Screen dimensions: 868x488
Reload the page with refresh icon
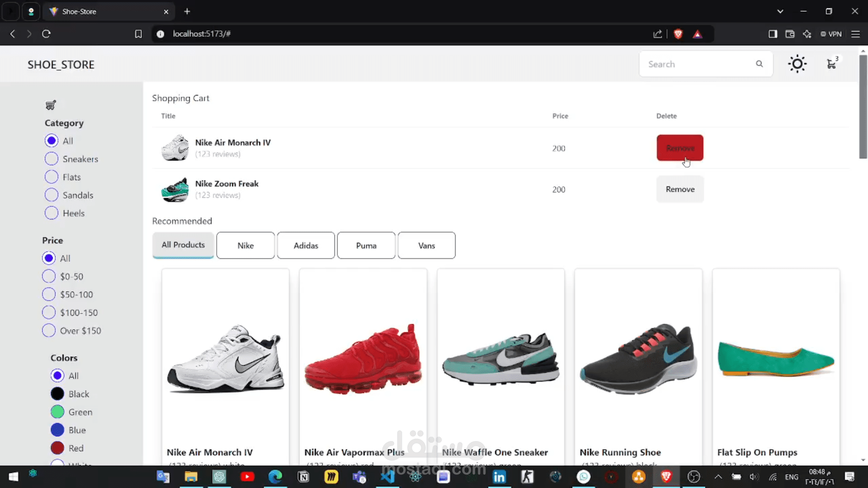click(46, 34)
